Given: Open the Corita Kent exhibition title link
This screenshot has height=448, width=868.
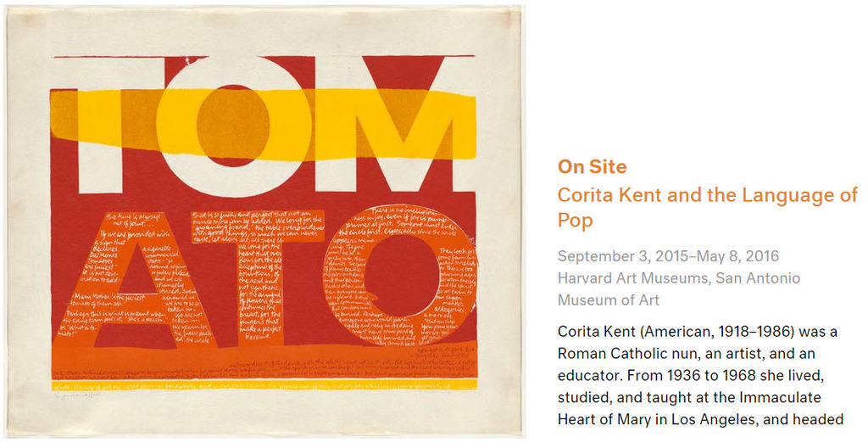Looking at the screenshot, I should [707, 196].
